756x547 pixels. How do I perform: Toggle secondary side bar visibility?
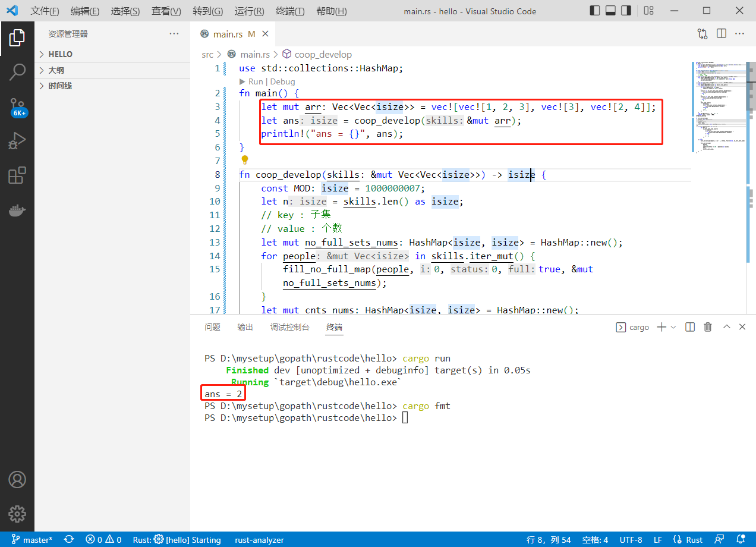coord(626,11)
